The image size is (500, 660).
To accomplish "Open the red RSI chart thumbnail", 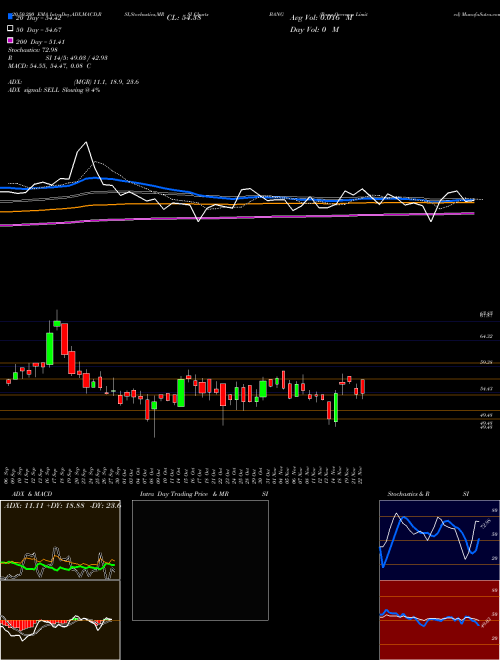I will tap(439, 620).
